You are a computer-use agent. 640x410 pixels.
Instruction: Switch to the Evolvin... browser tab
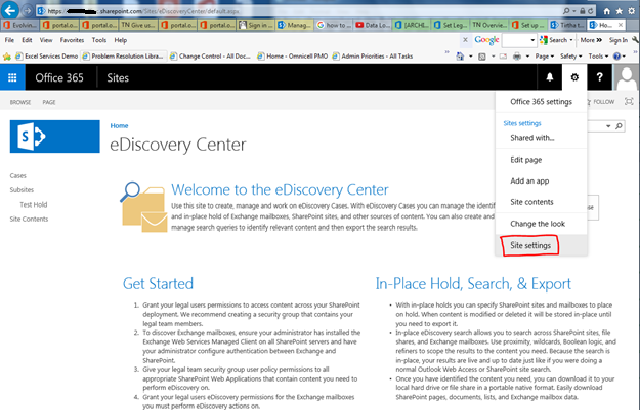tap(20, 25)
